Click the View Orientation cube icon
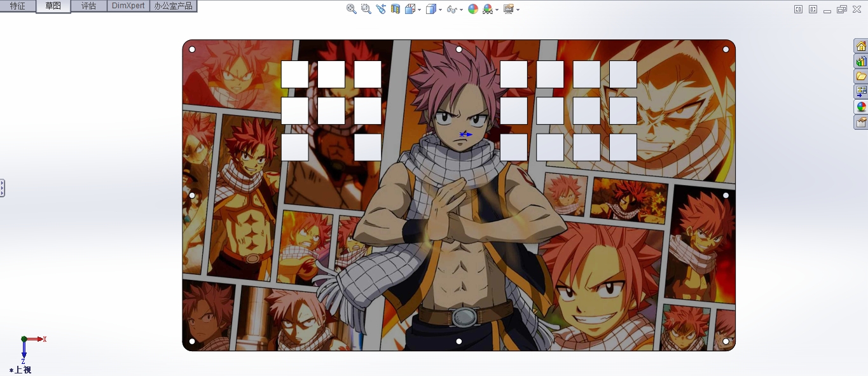The height and width of the screenshot is (376, 868). [x=410, y=9]
